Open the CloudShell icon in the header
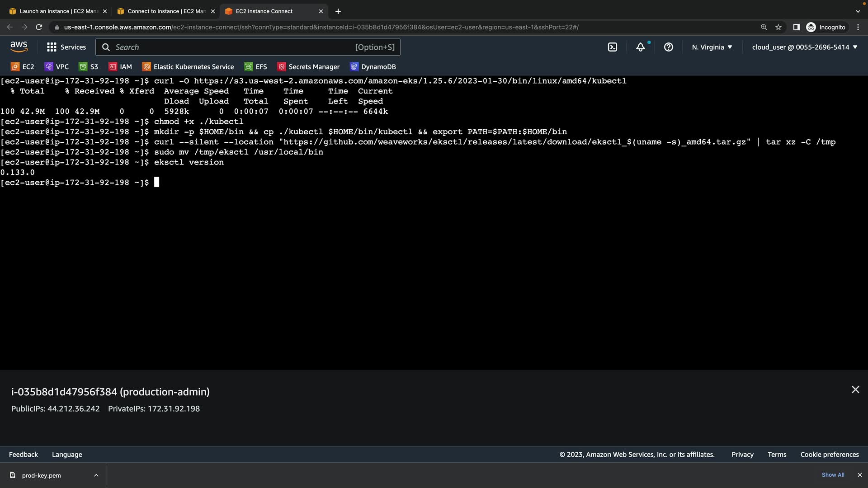 pyautogui.click(x=612, y=47)
